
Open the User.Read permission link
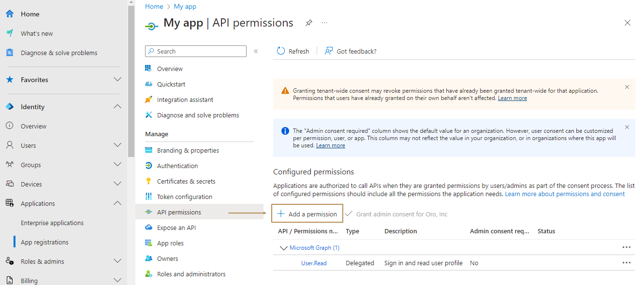click(314, 263)
